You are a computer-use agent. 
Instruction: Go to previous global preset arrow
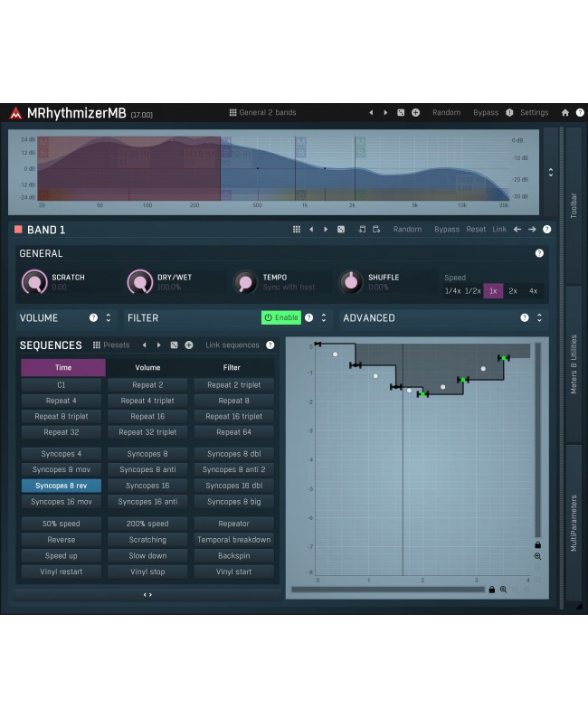tap(371, 113)
